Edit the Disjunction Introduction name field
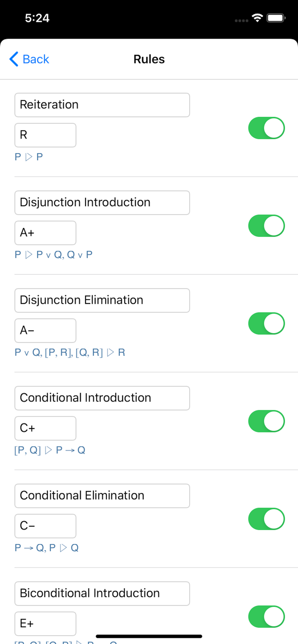The image size is (298, 644). click(102, 203)
